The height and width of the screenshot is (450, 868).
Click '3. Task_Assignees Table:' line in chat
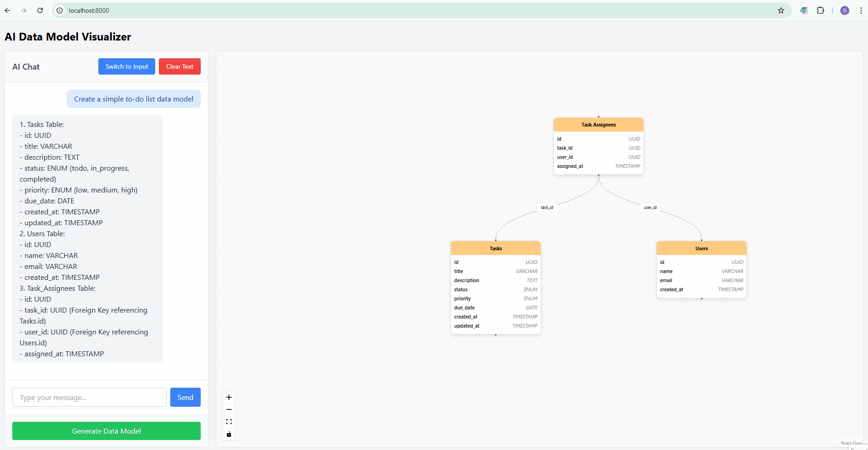[x=57, y=288]
